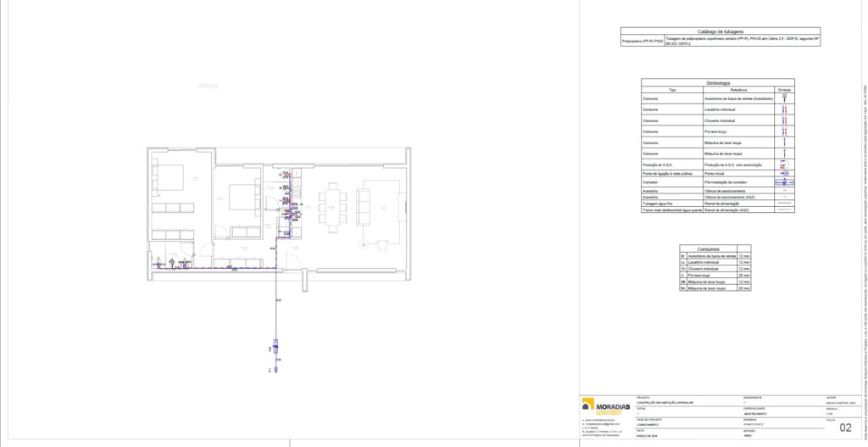Select the 'Polipropileno (PP-R) PN20' cell

coord(642,41)
